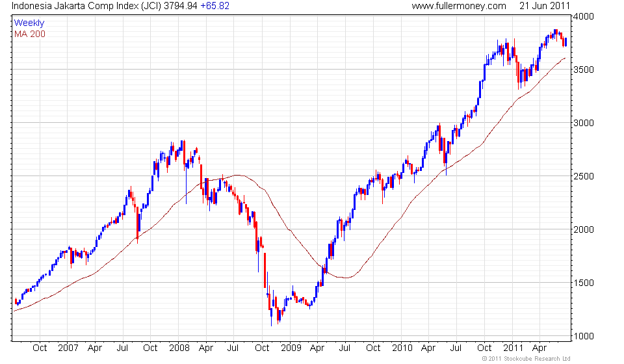Click the 'Apr' label following 2007

[95, 348]
